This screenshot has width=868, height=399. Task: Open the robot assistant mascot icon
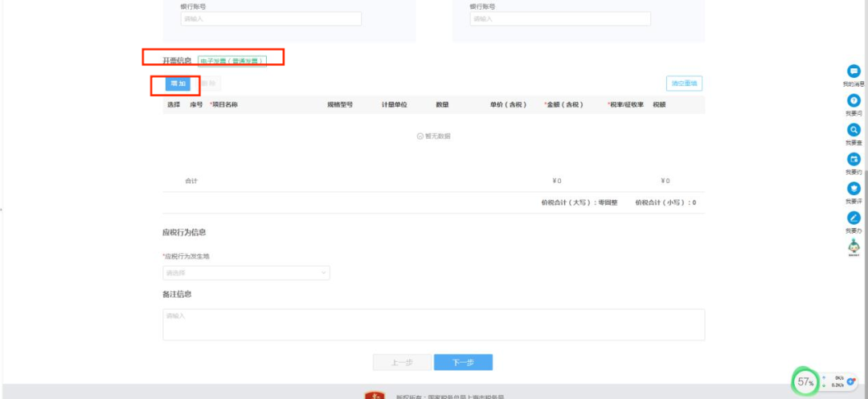[x=854, y=247]
